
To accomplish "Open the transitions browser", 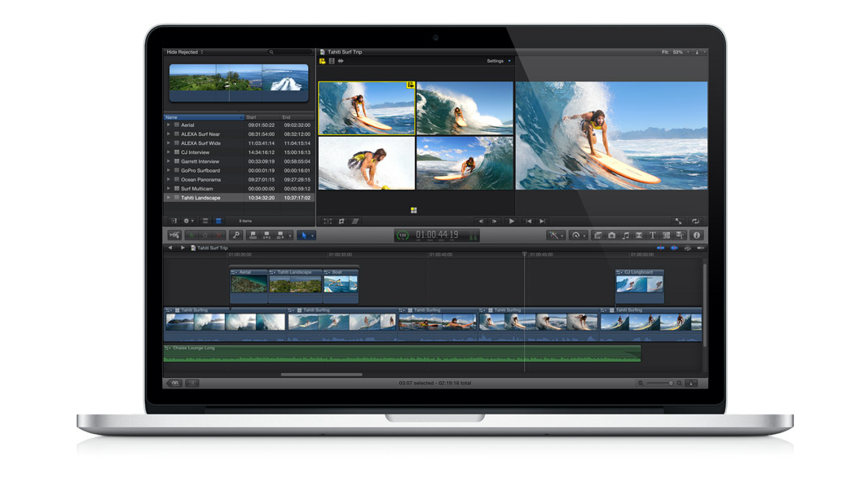I will tap(639, 235).
